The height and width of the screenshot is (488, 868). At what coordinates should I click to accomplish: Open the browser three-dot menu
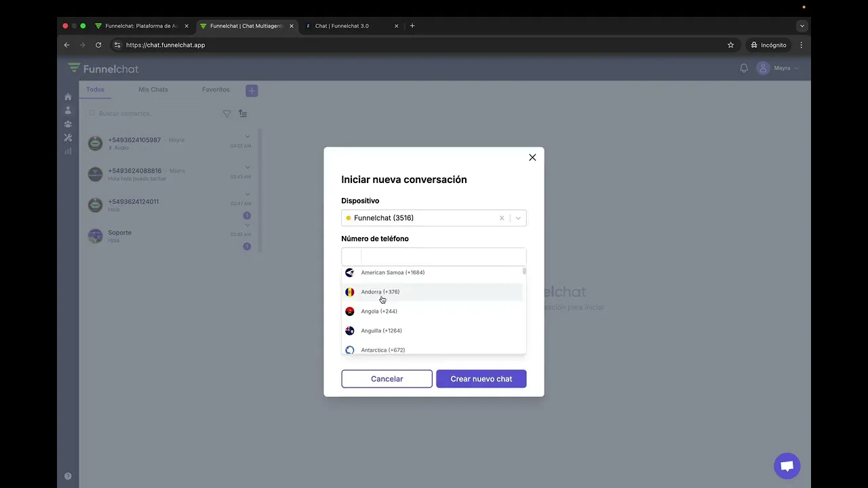802,45
